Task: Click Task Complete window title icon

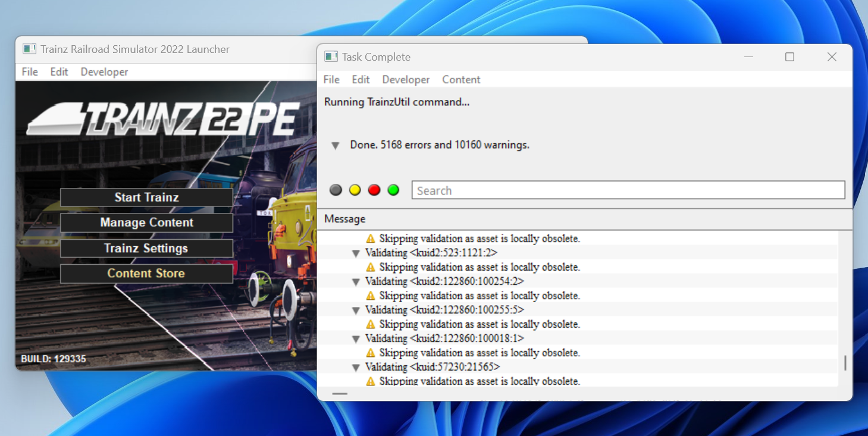Action: tap(331, 57)
